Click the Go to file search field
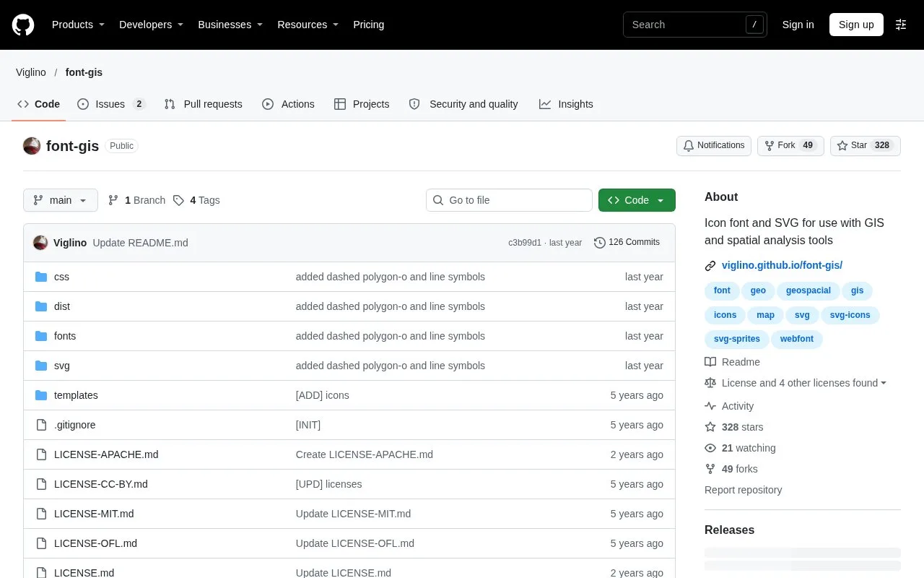Viewport: 924px width, 578px height. pyautogui.click(x=509, y=200)
